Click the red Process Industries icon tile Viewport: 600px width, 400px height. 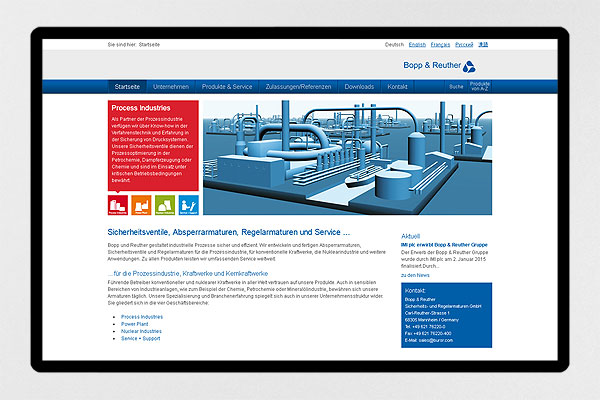[x=118, y=206]
